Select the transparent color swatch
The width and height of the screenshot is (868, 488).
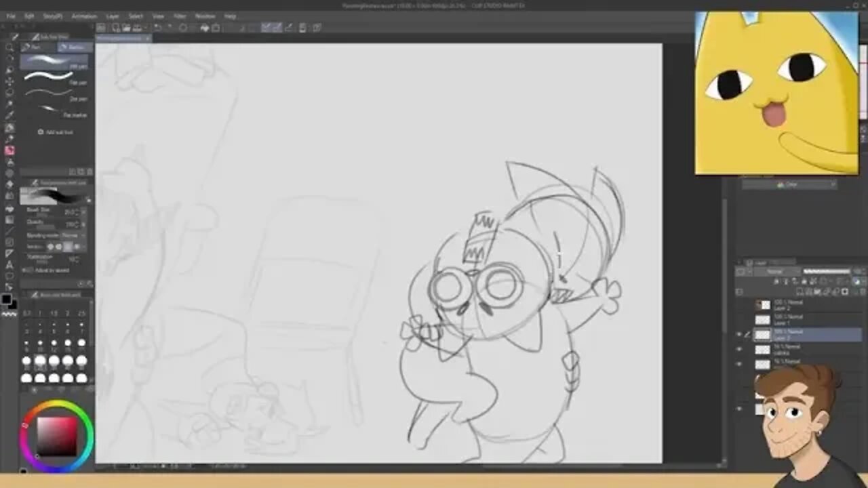9,314
